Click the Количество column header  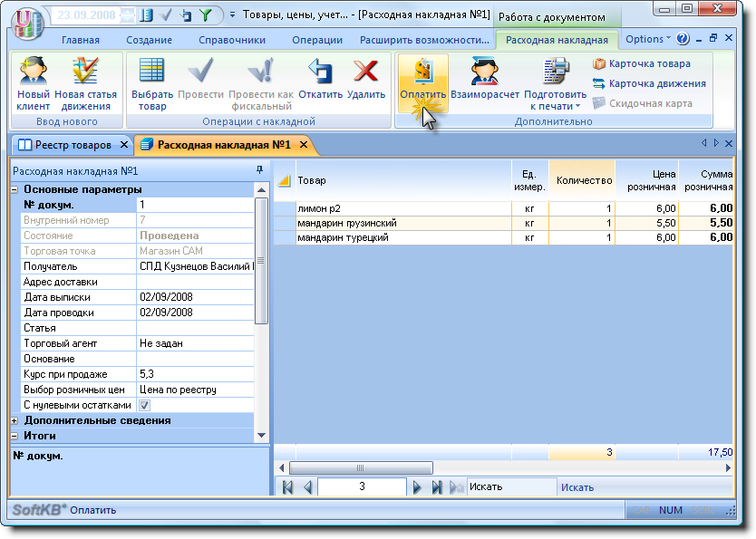pos(583,180)
